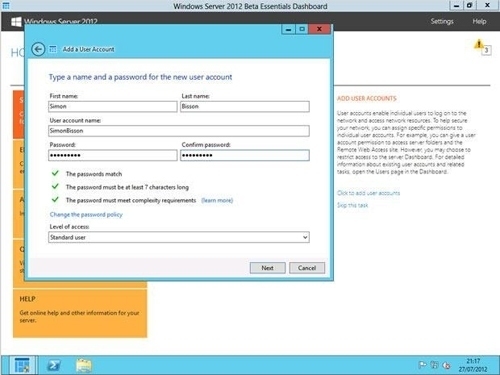Minimize the Add a User Account dialog
Image resolution: width=500 pixels, height=375 pixels.
pyautogui.click(x=289, y=29)
